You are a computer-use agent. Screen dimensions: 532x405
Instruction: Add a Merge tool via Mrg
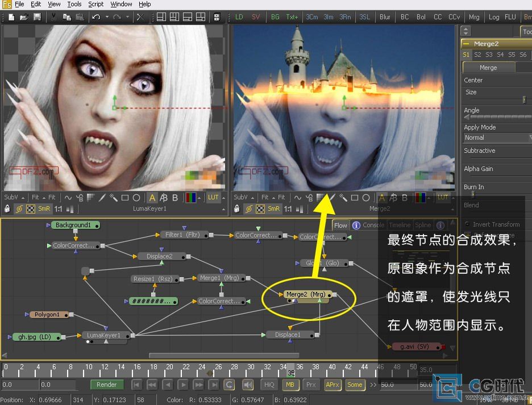(474, 17)
